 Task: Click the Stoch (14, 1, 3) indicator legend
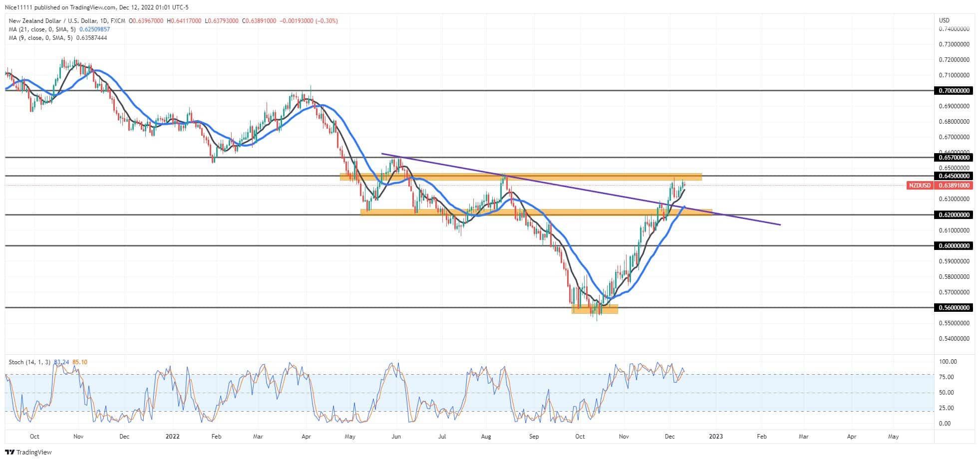[x=29, y=362]
